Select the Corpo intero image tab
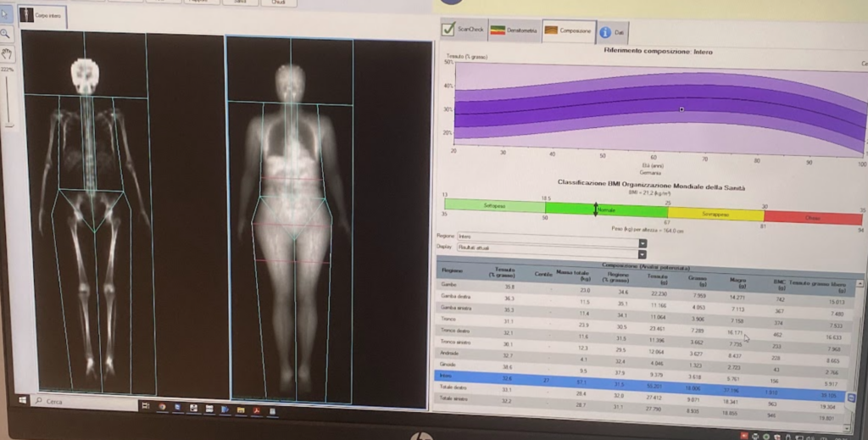868x440 pixels. (x=42, y=15)
